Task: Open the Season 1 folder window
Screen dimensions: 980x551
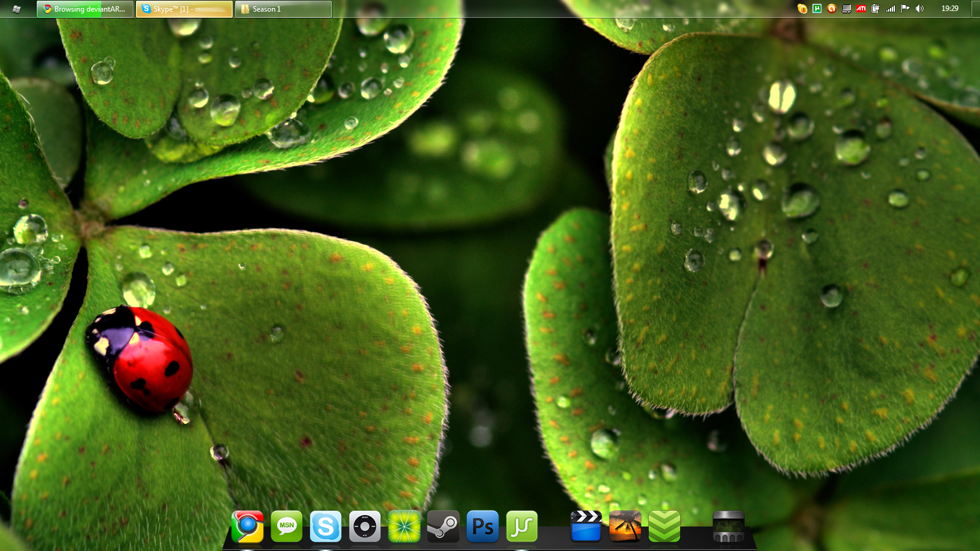Action: 284,9
